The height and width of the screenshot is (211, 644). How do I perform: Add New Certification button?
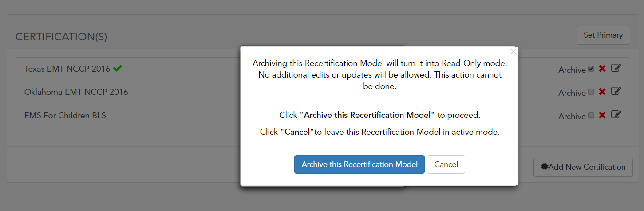click(583, 167)
